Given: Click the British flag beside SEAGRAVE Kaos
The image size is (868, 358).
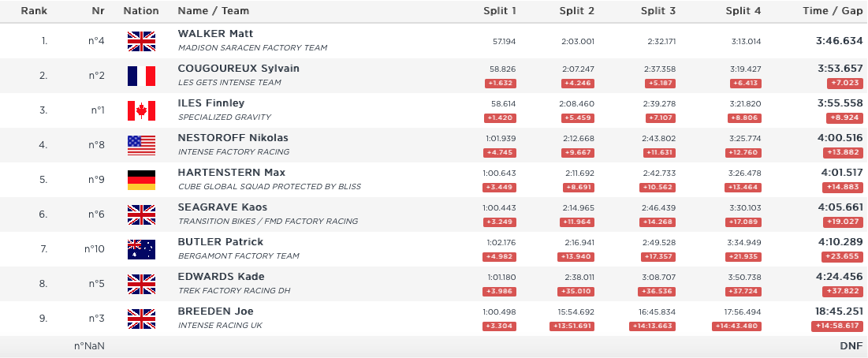Looking at the screenshot, I should tap(141, 214).
